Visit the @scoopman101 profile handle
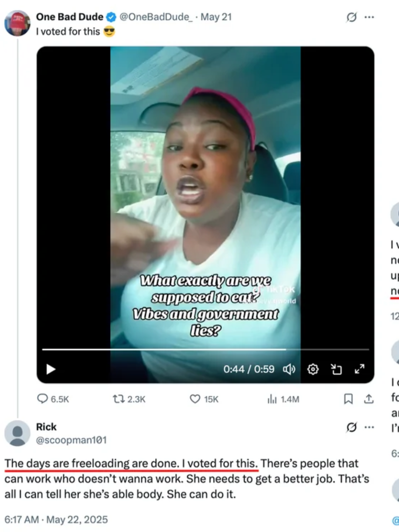 pos(71,440)
